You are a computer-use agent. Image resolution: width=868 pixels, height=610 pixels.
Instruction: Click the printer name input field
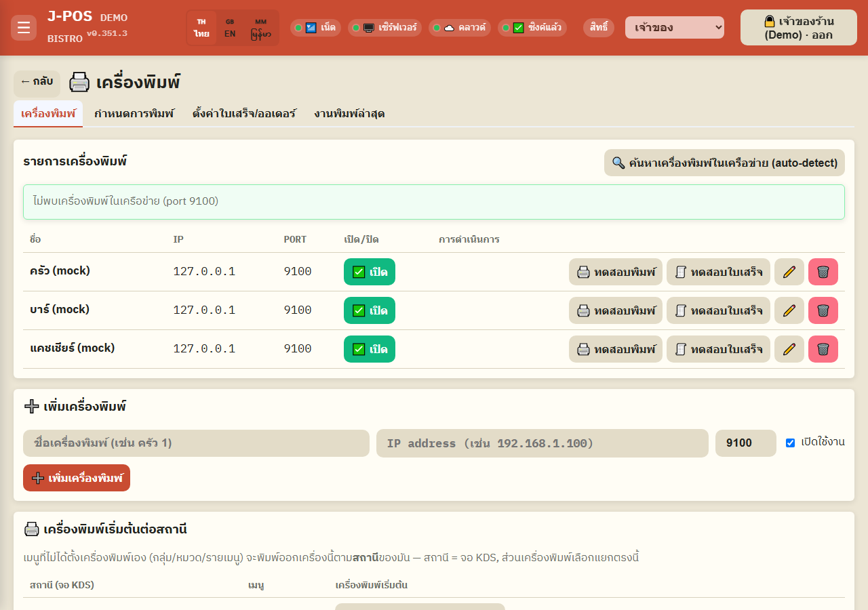point(196,443)
